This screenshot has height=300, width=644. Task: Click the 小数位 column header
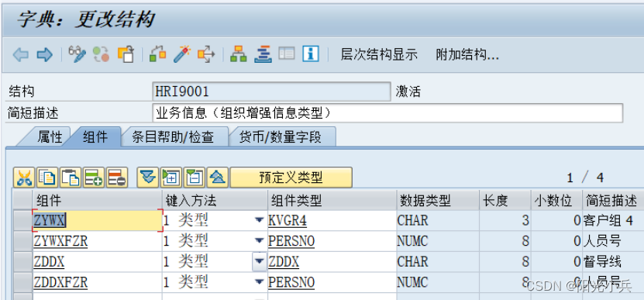(556, 200)
